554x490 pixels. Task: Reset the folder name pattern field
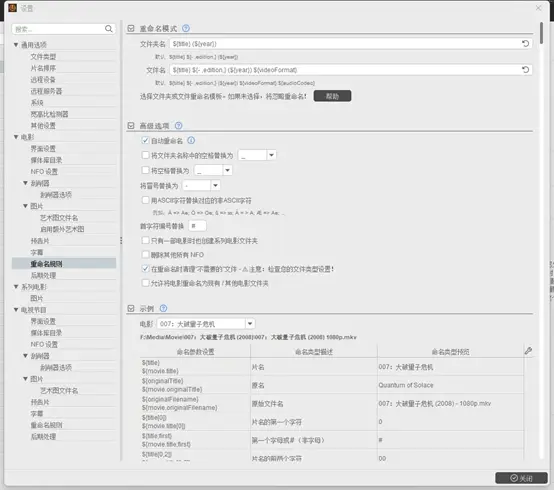point(525,43)
